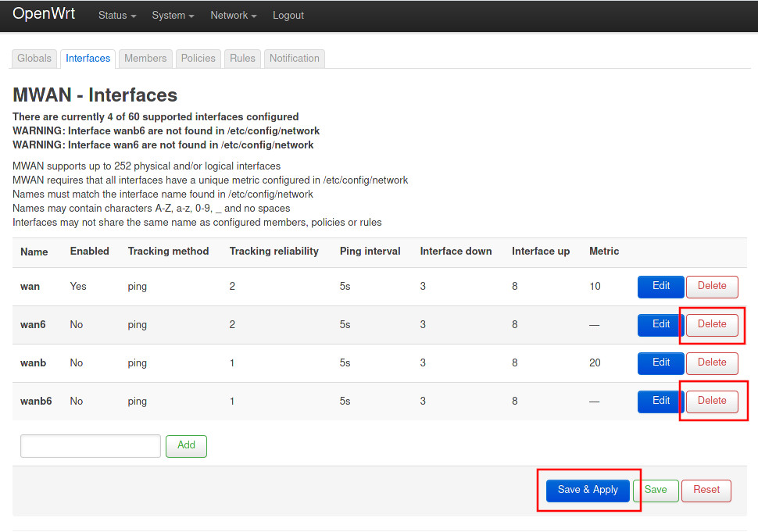The height and width of the screenshot is (532, 758).
Task: Focus the new interface name field
Action: (91, 446)
